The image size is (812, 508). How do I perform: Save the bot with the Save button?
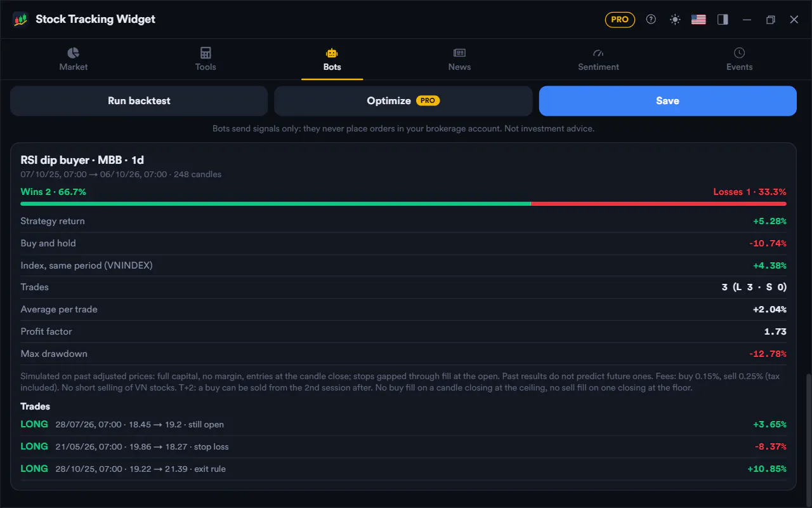pyautogui.click(x=667, y=101)
